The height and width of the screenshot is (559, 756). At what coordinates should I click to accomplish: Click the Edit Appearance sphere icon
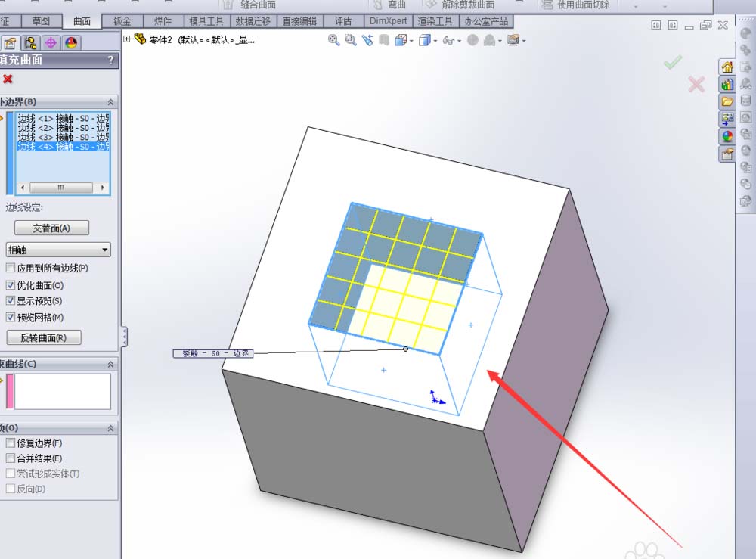[473, 40]
